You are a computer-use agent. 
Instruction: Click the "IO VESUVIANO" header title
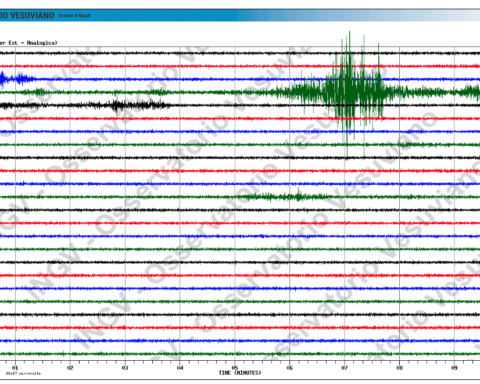27,15
